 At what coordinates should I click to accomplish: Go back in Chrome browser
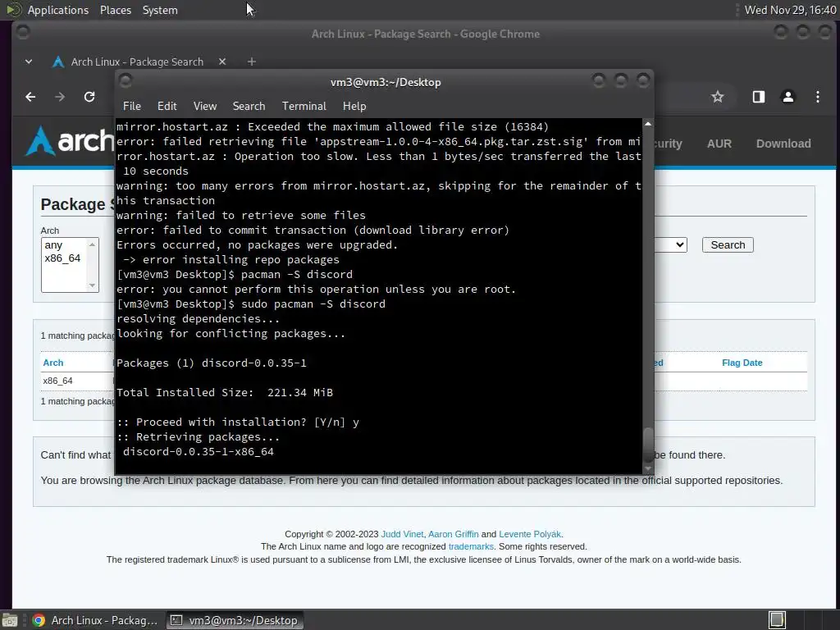pos(30,97)
